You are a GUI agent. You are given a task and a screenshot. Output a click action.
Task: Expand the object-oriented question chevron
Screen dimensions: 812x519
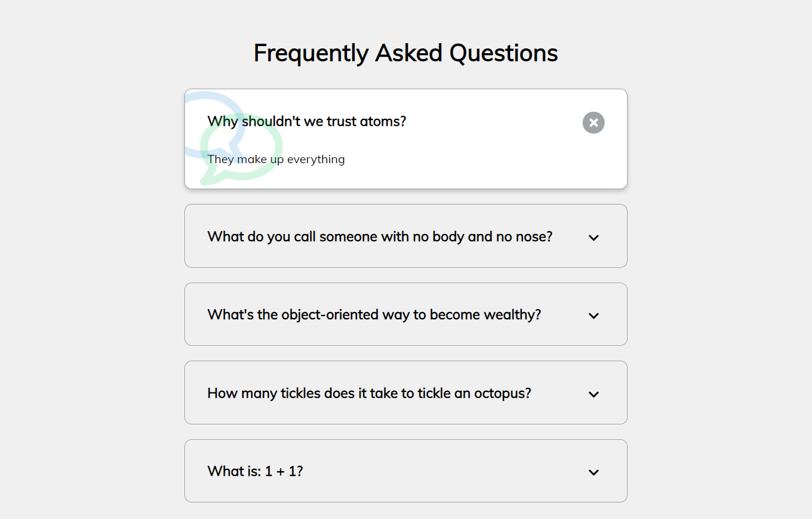coord(593,316)
